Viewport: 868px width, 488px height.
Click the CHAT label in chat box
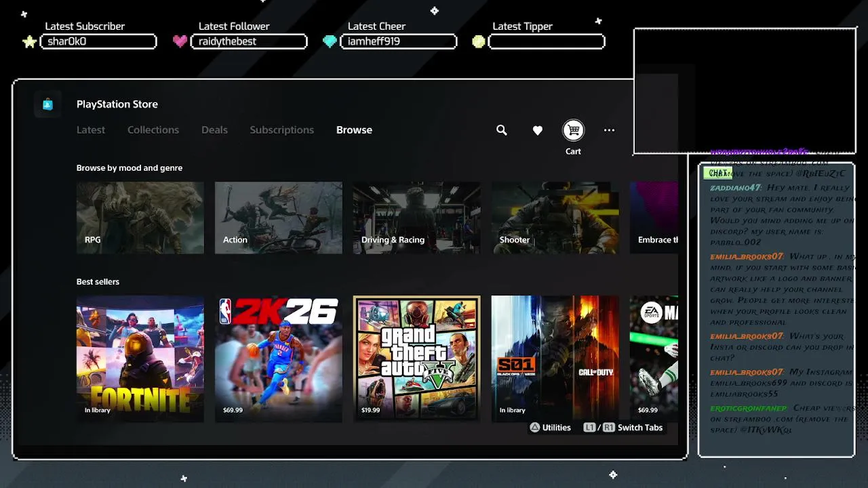718,173
